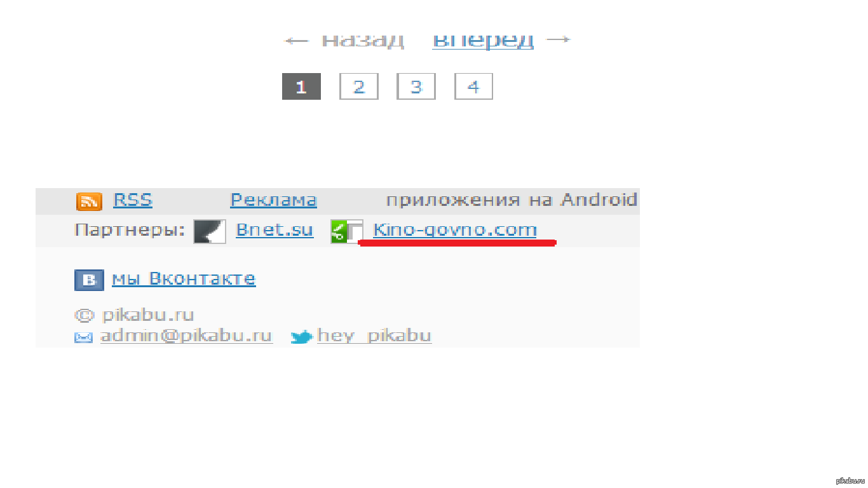Click the envelope email icon
868x488 pixels.
tap(83, 338)
